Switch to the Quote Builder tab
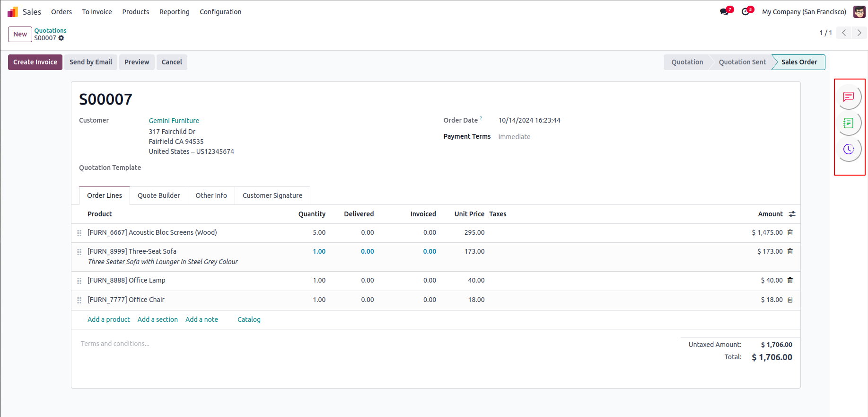The height and width of the screenshot is (417, 868). pyautogui.click(x=158, y=195)
